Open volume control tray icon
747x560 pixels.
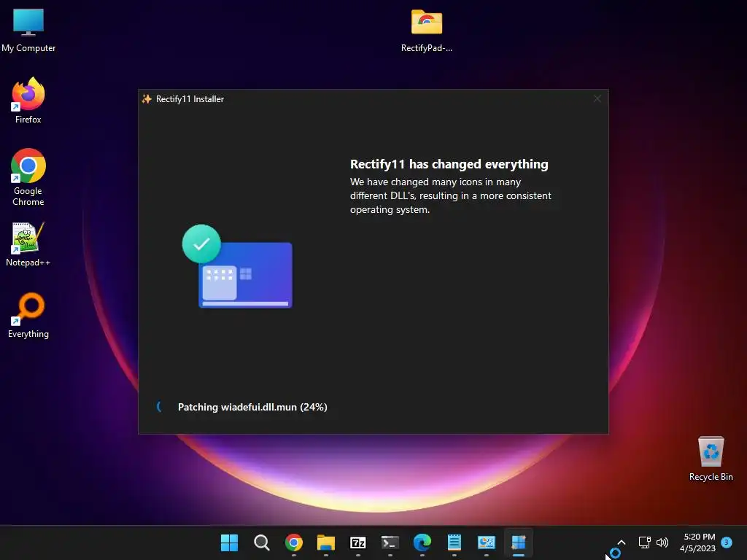point(662,542)
